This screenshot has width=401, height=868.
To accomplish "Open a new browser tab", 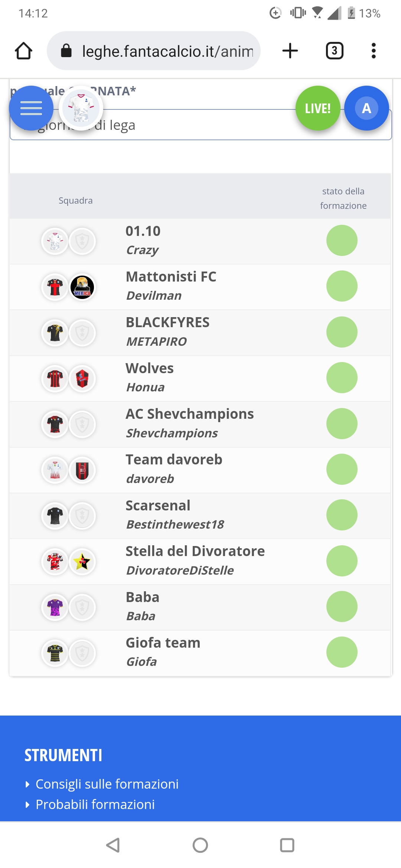I will point(290,51).
